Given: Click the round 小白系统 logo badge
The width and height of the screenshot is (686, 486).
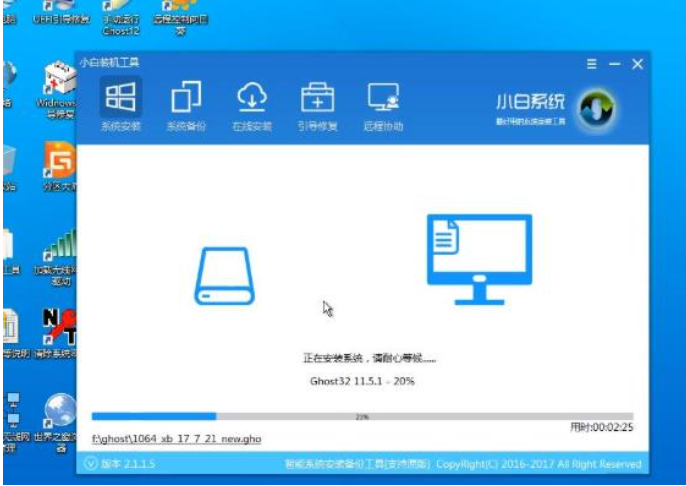Looking at the screenshot, I should tap(597, 107).
